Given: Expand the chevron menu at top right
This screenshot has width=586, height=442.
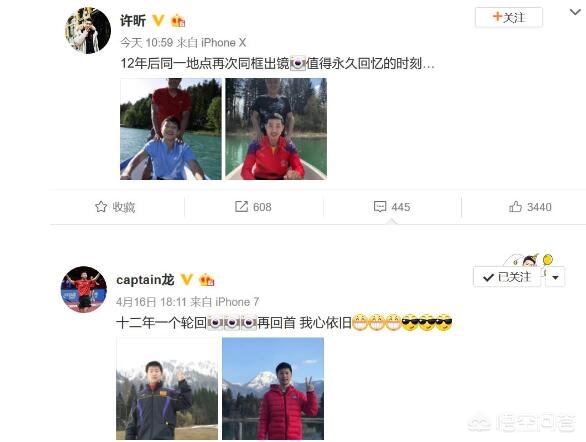Looking at the screenshot, I should click(x=575, y=12).
